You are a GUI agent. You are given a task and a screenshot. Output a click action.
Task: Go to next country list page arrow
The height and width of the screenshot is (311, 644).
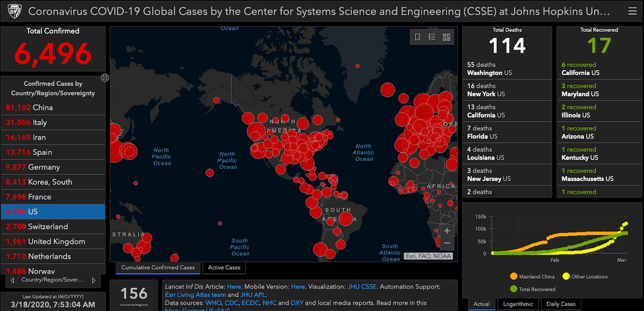tap(93, 280)
